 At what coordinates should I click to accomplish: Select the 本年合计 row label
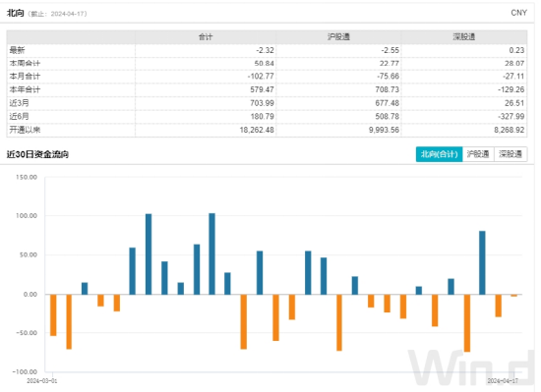25,89
